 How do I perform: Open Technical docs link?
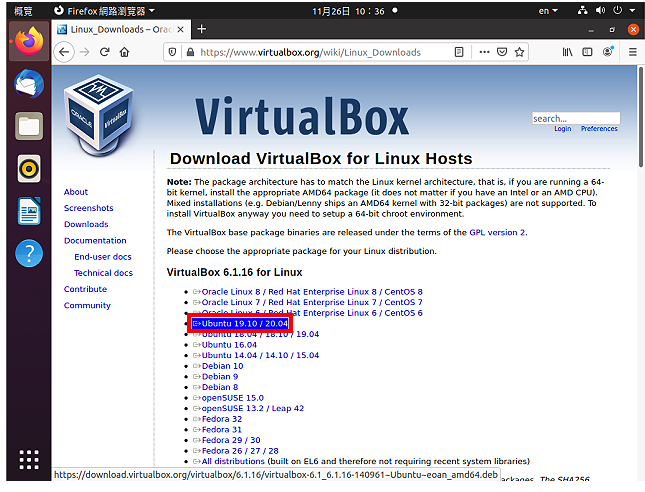(x=103, y=273)
